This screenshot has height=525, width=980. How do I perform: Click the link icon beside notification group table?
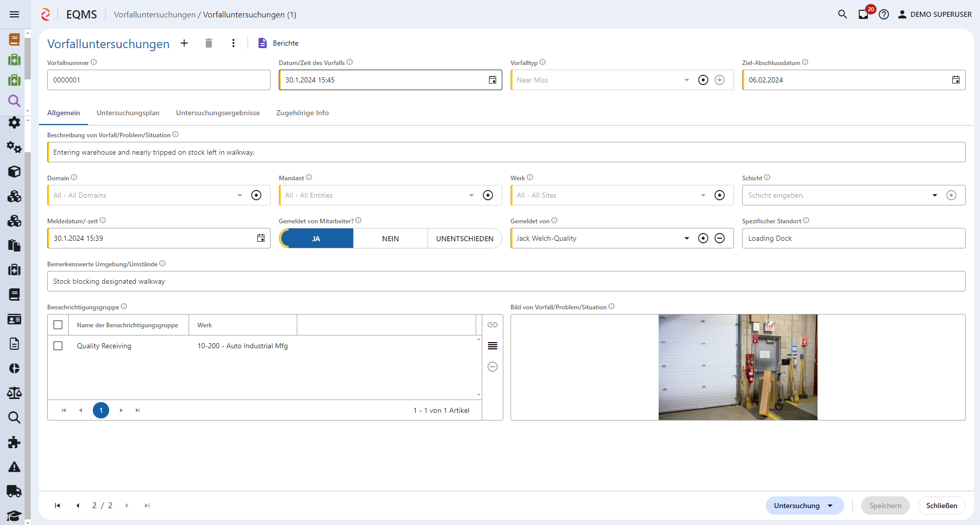[493, 325]
